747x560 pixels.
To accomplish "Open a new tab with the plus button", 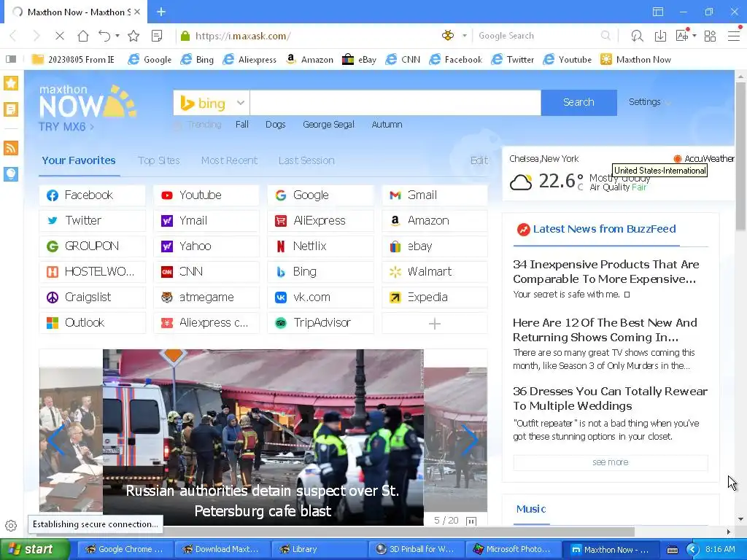I will (x=161, y=12).
